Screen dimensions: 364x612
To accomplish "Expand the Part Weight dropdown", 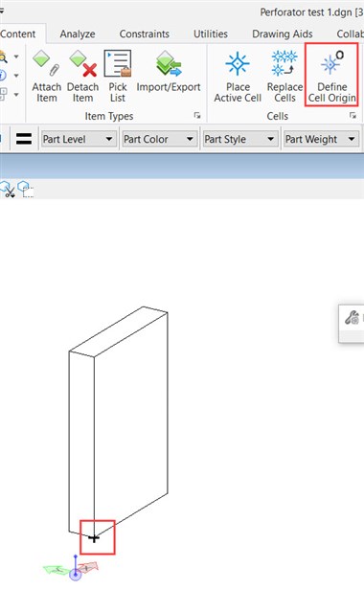I will coord(321,139).
